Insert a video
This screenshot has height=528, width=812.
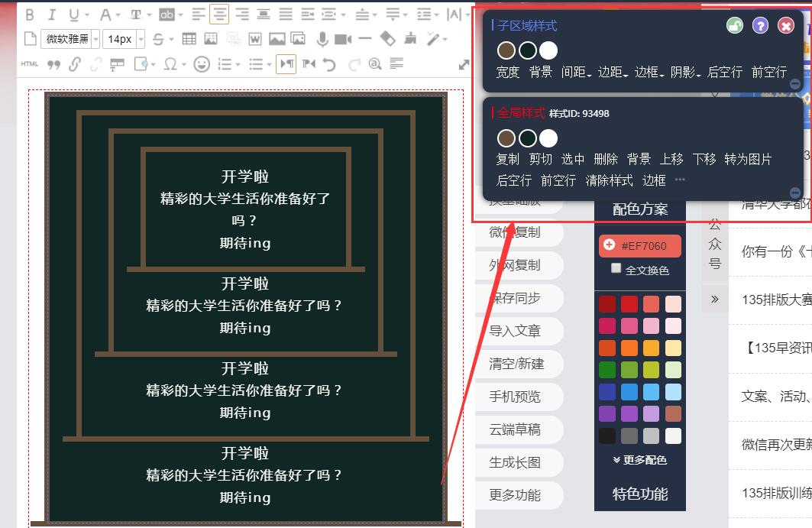coord(343,39)
